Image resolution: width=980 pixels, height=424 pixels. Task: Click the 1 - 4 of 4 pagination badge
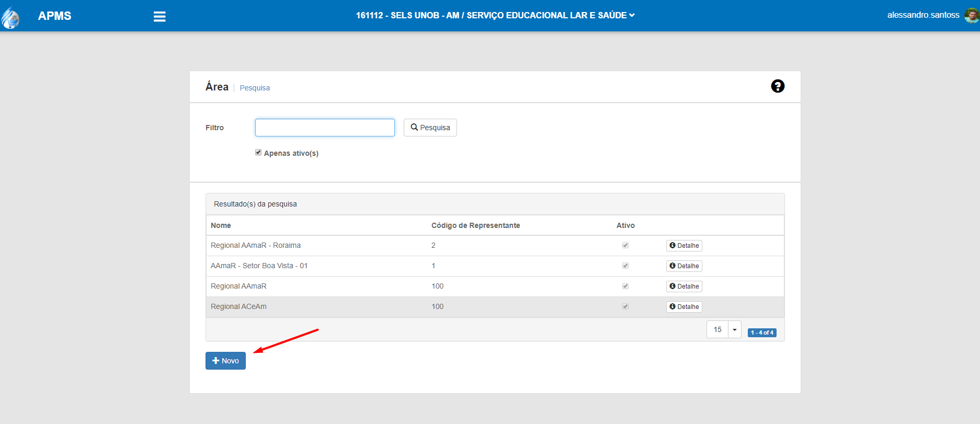point(762,333)
